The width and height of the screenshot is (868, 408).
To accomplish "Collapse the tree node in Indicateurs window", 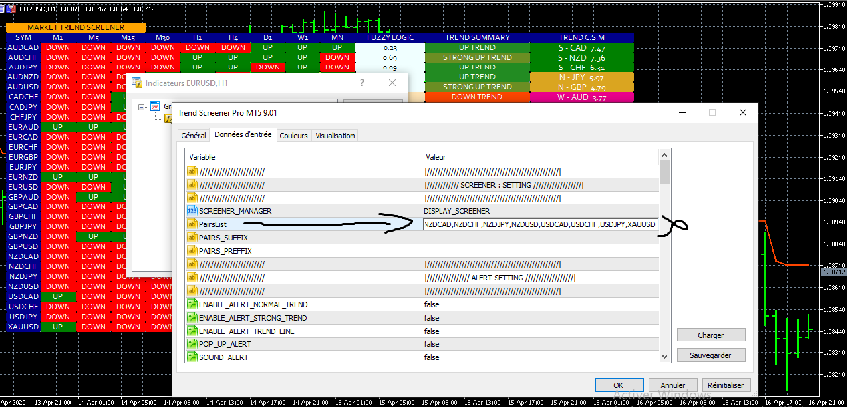I will pos(142,106).
